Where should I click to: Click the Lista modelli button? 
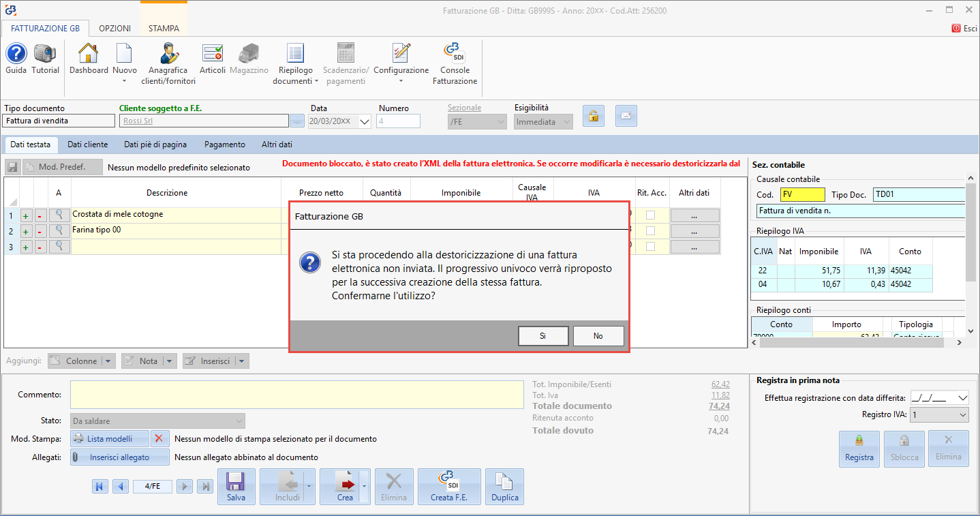pos(109,439)
